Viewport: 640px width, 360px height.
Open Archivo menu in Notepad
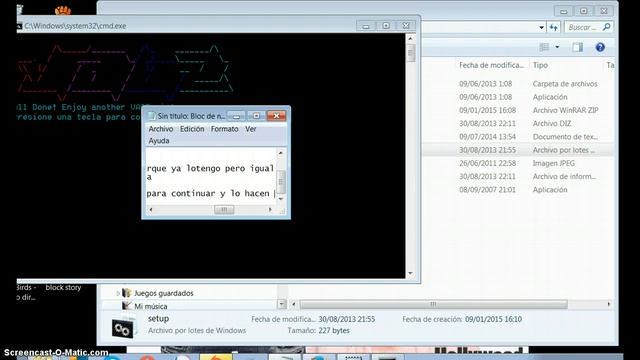tap(161, 129)
